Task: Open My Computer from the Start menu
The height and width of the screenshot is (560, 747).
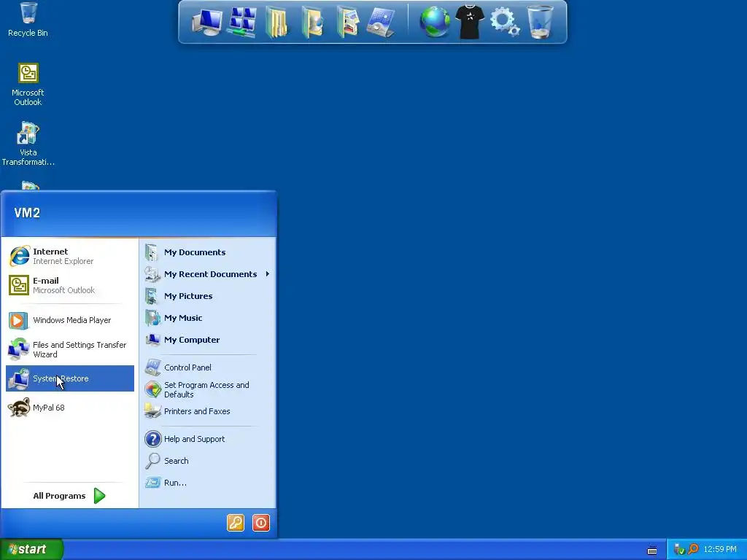Action: [x=208, y=340]
